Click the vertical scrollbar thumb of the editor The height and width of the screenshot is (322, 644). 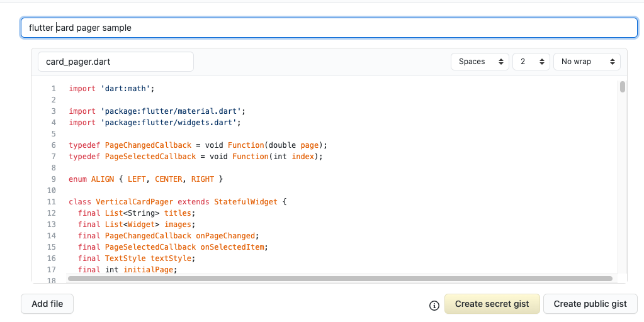(623, 87)
